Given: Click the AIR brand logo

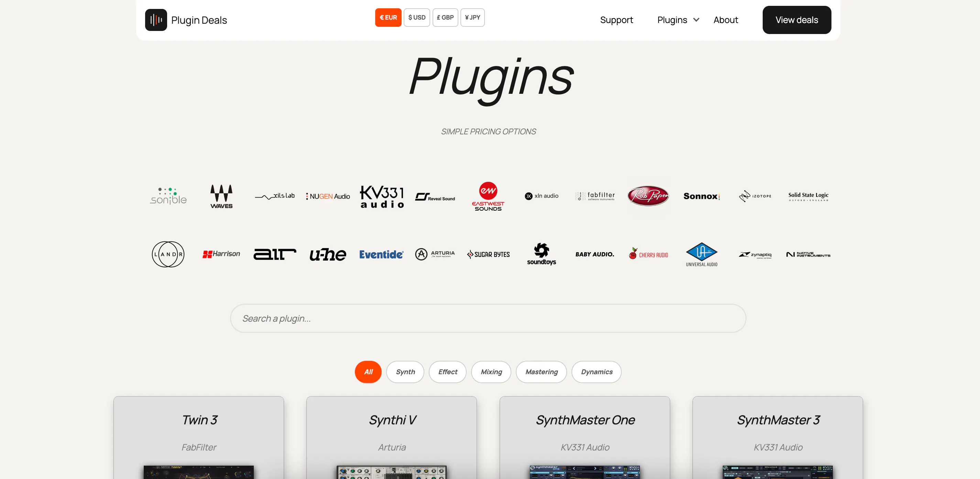Looking at the screenshot, I should click(275, 254).
